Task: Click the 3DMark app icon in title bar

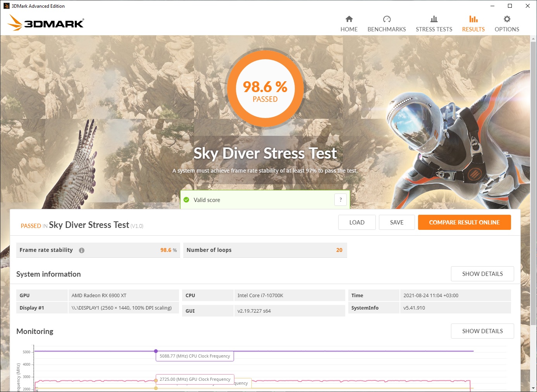Action: 6,6
